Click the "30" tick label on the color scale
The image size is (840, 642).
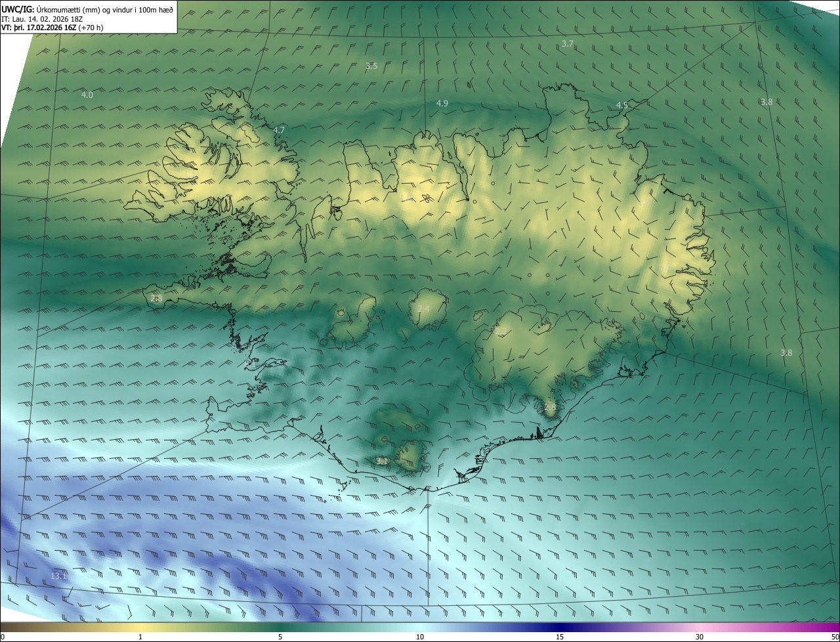coord(700,637)
